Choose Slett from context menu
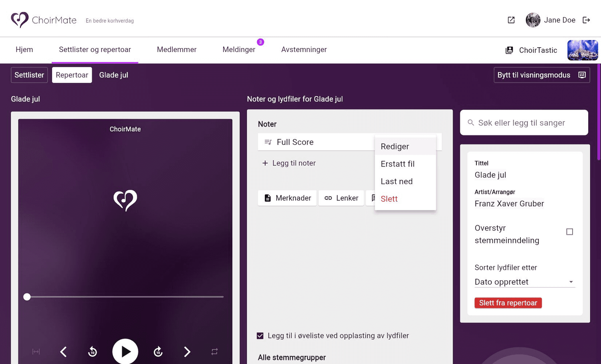 coord(405,199)
